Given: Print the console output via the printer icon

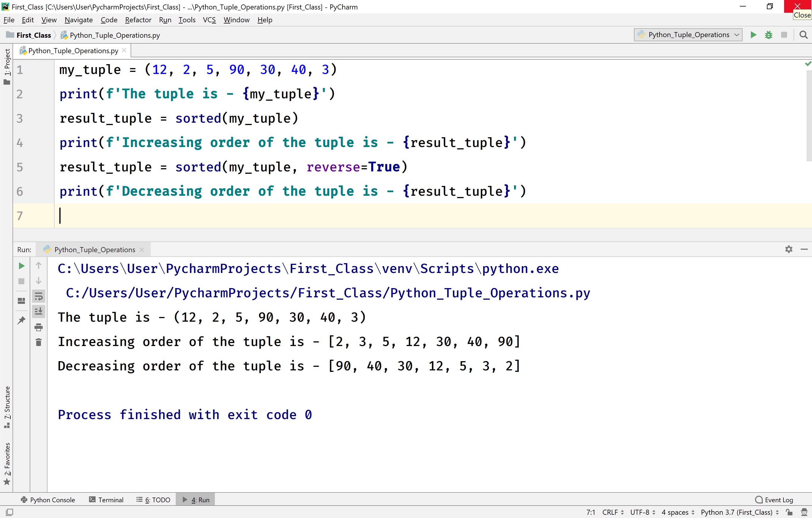Looking at the screenshot, I should point(39,327).
